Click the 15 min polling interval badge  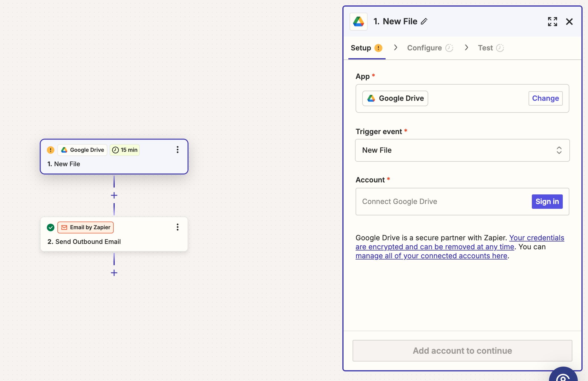(x=125, y=150)
